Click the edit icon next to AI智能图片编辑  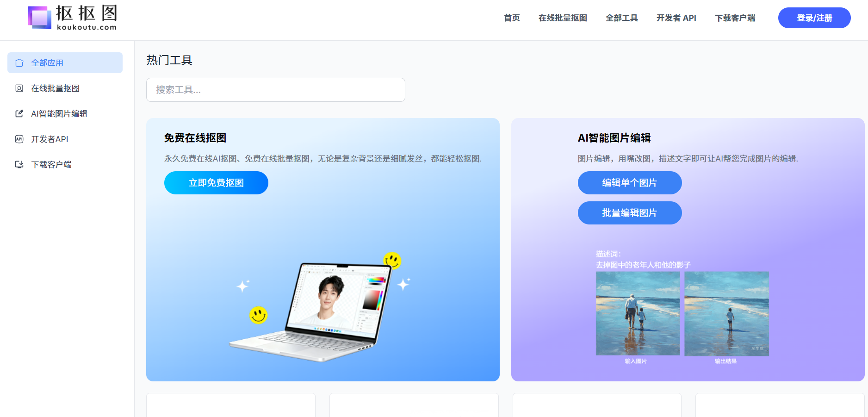point(19,113)
